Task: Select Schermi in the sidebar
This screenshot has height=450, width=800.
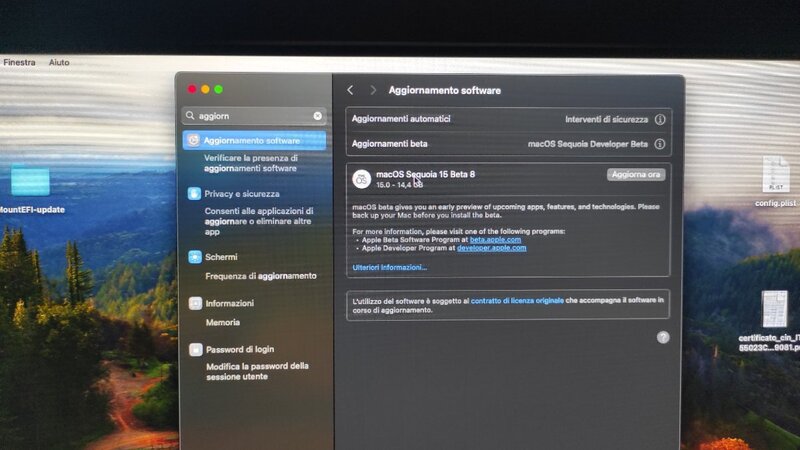Action: [x=221, y=257]
